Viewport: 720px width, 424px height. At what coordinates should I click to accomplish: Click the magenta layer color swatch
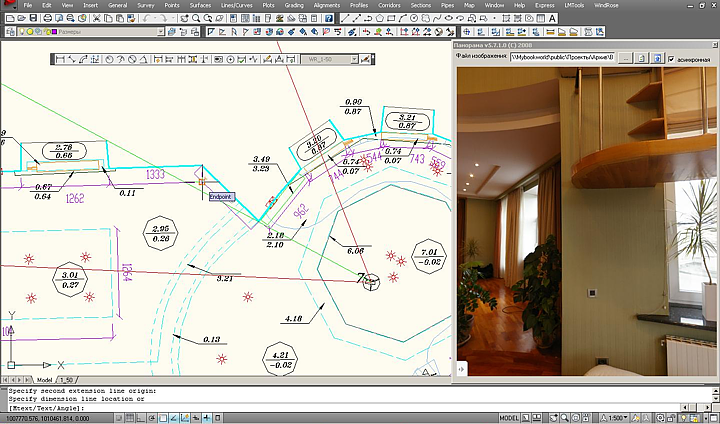[54, 32]
